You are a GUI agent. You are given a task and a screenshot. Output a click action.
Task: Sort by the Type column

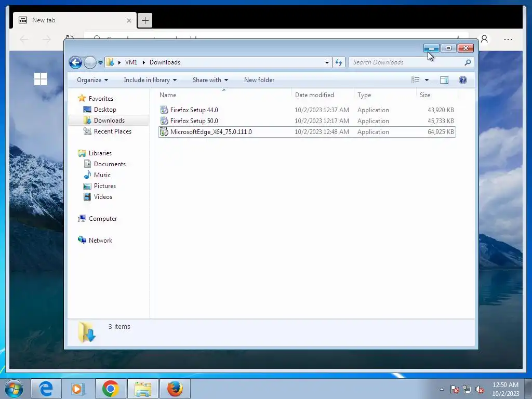pos(385,95)
